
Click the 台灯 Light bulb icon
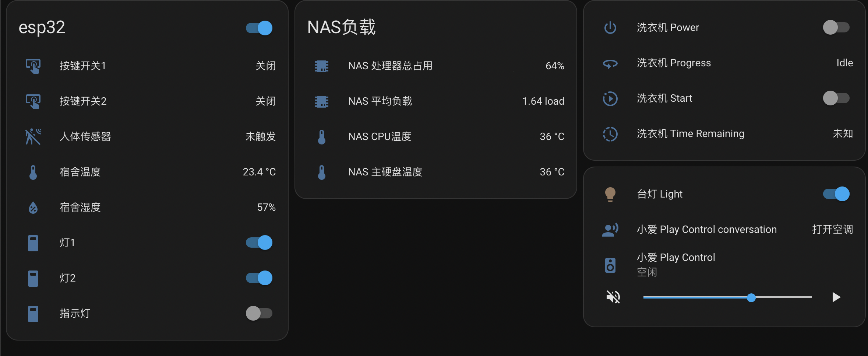click(x=610, y=194)
